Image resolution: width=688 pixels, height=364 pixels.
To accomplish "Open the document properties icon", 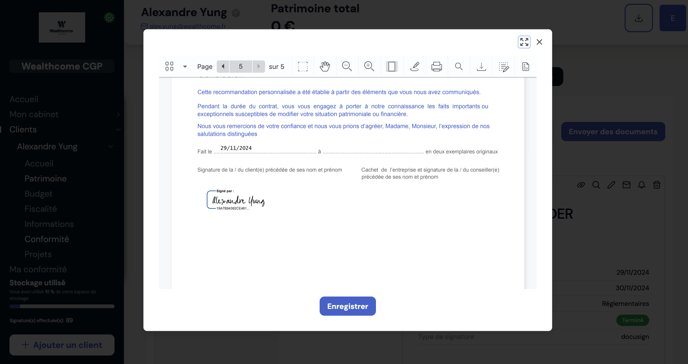I will click(526, 67).
